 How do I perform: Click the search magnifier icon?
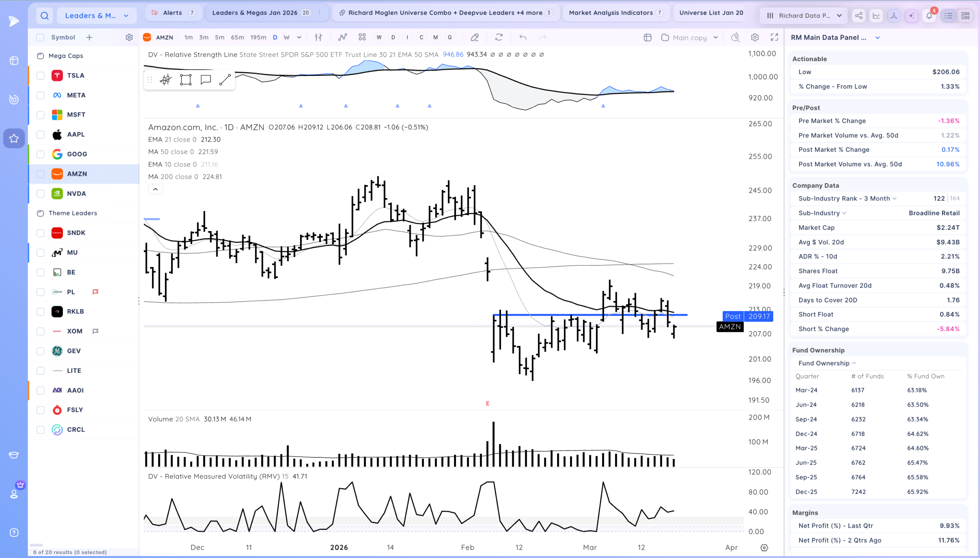click(x=44, y=16)
